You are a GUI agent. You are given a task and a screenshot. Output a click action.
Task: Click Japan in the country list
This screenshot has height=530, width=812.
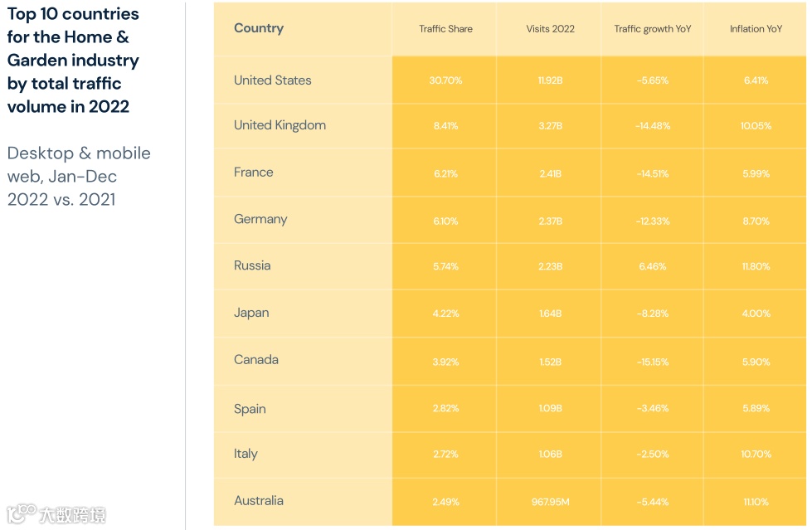251,313
